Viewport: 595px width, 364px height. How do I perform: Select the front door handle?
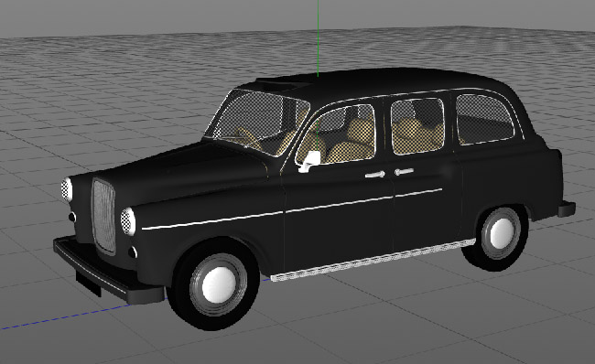(375, 175)
